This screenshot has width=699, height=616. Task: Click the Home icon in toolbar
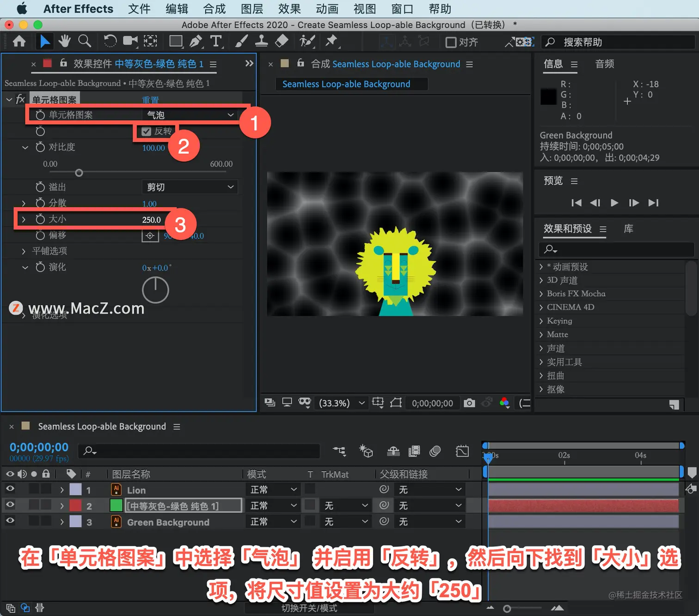(x=19, y=42)
